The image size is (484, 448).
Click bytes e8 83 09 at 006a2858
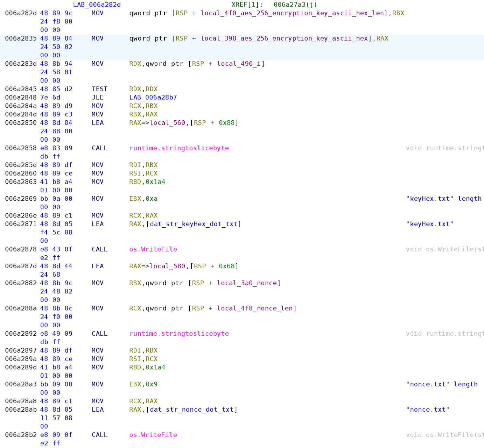pos(56,148)
